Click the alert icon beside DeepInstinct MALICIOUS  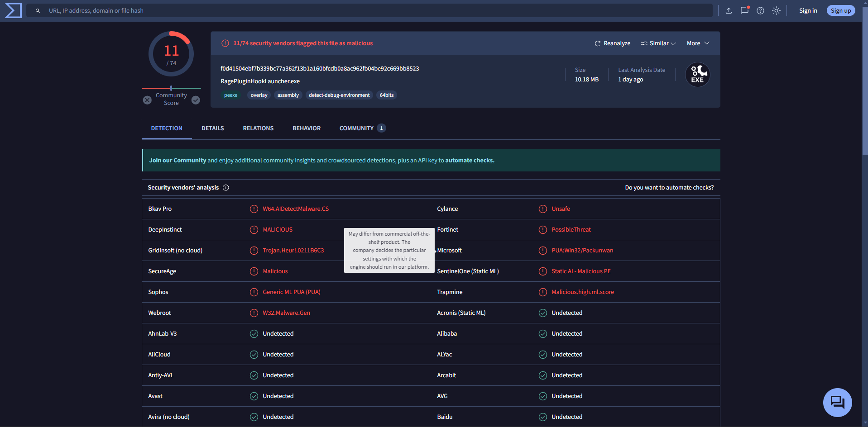(x=254, y=230)
